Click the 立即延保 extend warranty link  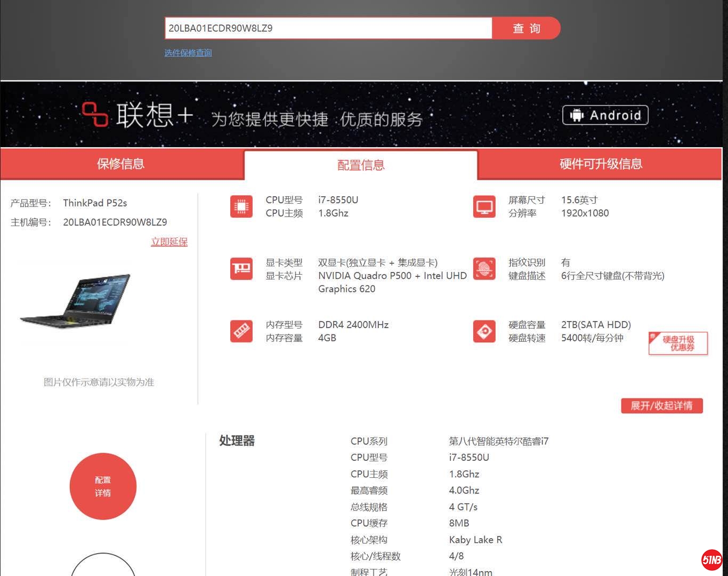point(169,242)
